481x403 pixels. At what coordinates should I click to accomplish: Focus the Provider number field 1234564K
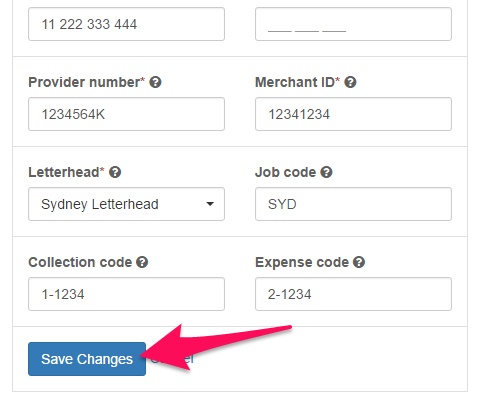click(126, 114)
